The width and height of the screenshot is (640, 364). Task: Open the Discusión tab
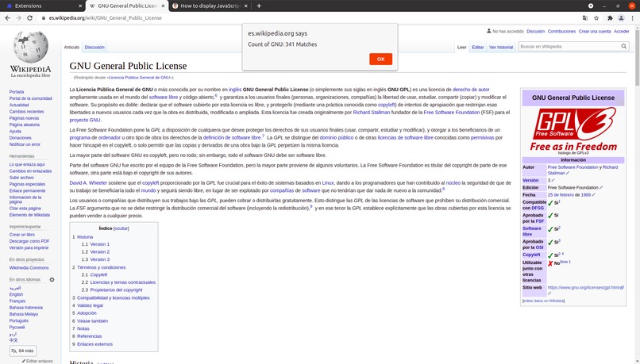tap(94, 48)
